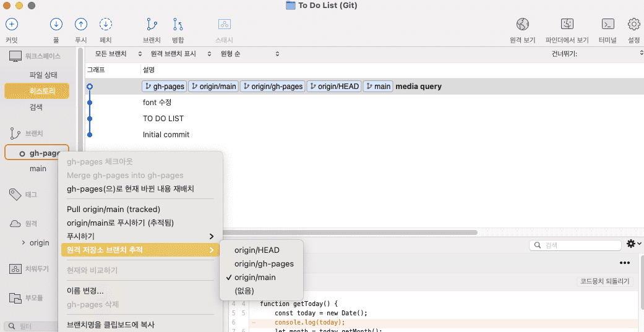Screen dimensions: 644x332
Task: Select the checked origin/main tracking option
Action: pyautogui.click(x=255, y=278)
